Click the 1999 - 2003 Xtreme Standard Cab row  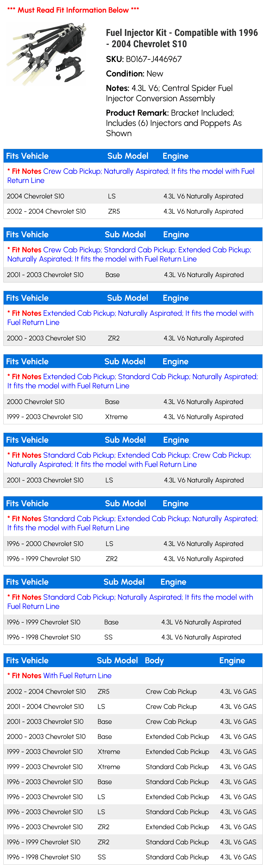click(x=133, y=767)
